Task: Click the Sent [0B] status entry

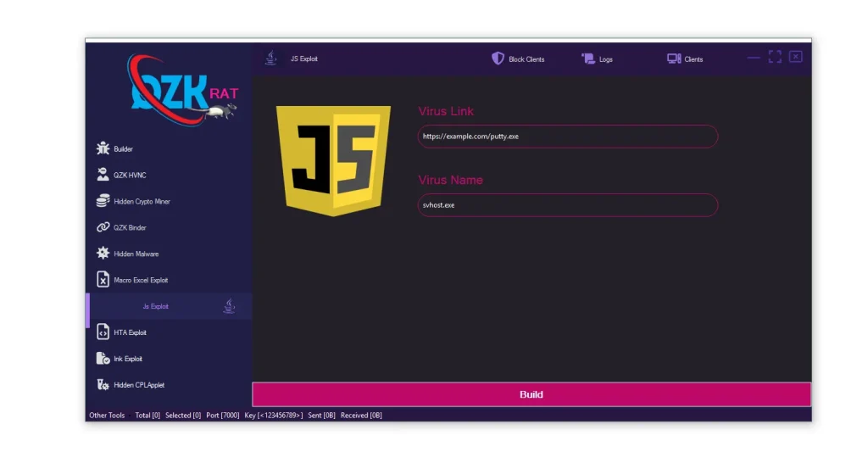Action: click(321, 416)
